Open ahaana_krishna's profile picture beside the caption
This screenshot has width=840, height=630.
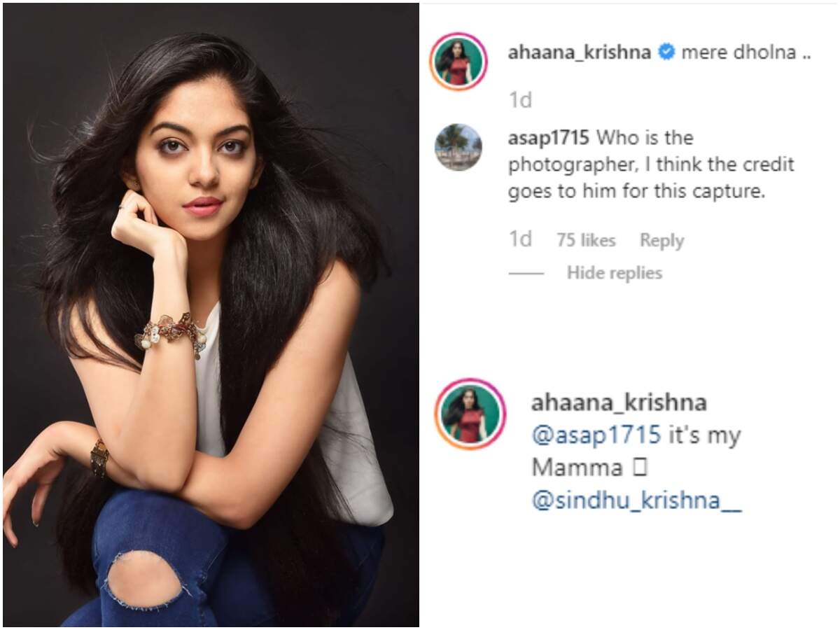click(458, 61)
